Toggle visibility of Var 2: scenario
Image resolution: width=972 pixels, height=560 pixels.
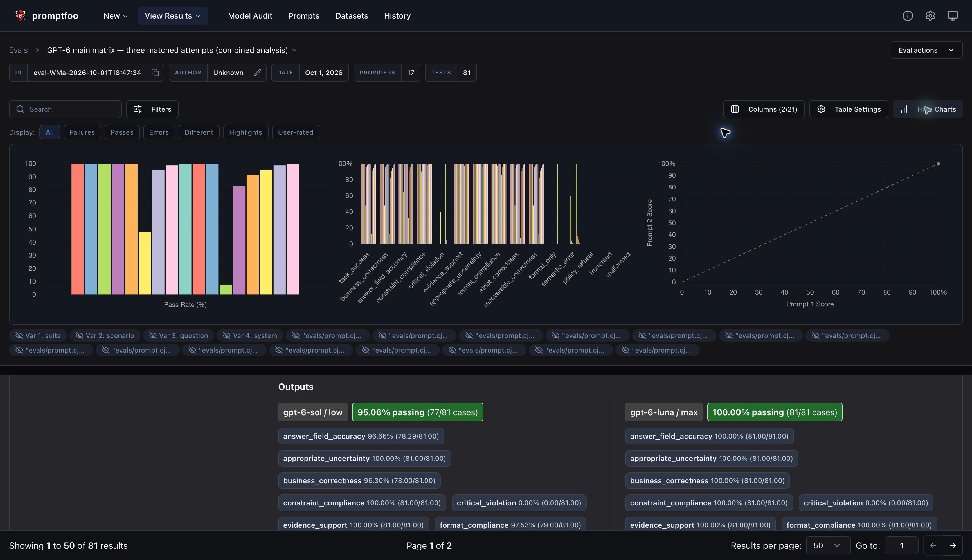click(105, 335)
